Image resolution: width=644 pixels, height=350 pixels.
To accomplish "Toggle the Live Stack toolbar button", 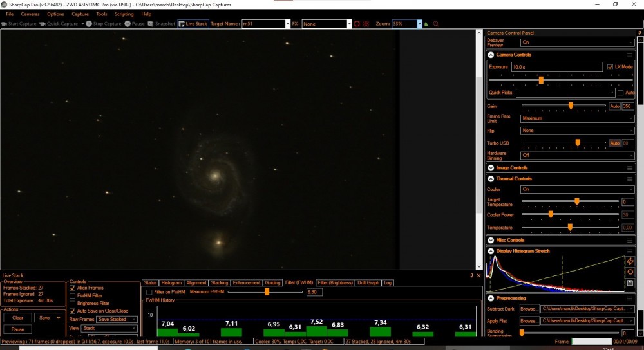I will click(x=193, y=24).
